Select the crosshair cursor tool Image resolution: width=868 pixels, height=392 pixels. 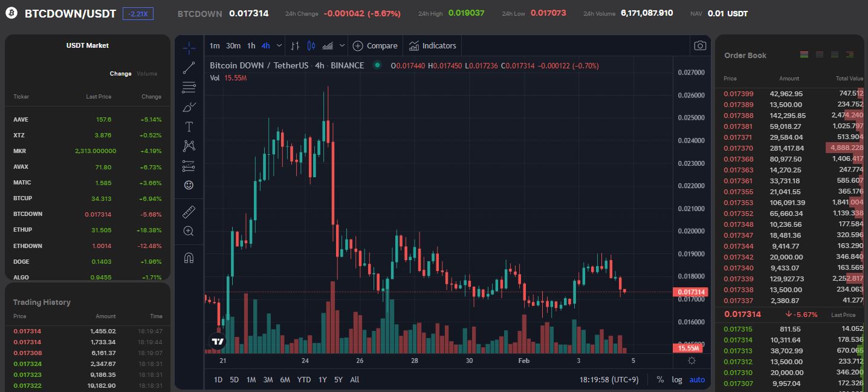pyautogui.click(x=189, y=48)
